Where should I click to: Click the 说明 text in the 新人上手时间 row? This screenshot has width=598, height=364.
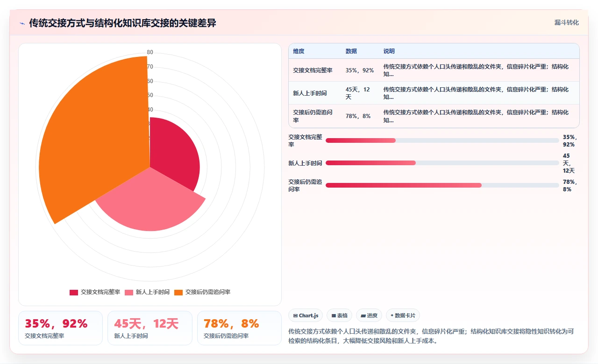point(476,93)
